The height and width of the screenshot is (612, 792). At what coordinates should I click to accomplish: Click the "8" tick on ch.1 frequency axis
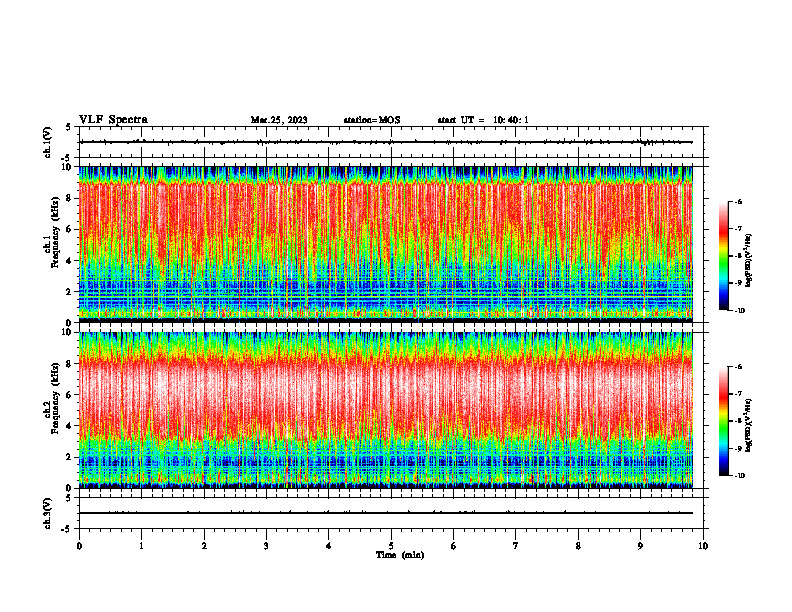(x=70, y=198)
